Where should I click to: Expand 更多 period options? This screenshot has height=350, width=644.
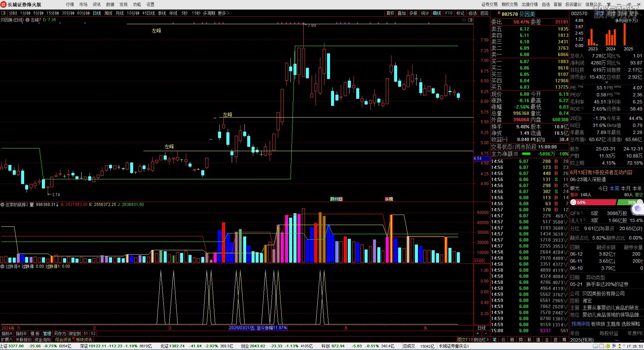click(223, 13)
